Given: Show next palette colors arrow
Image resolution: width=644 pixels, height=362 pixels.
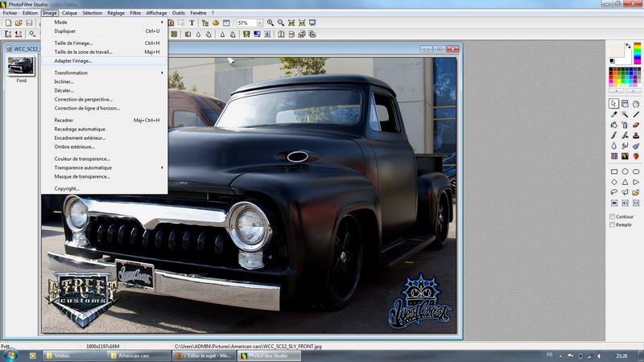Looking at the screenshot, I should 633,90.
